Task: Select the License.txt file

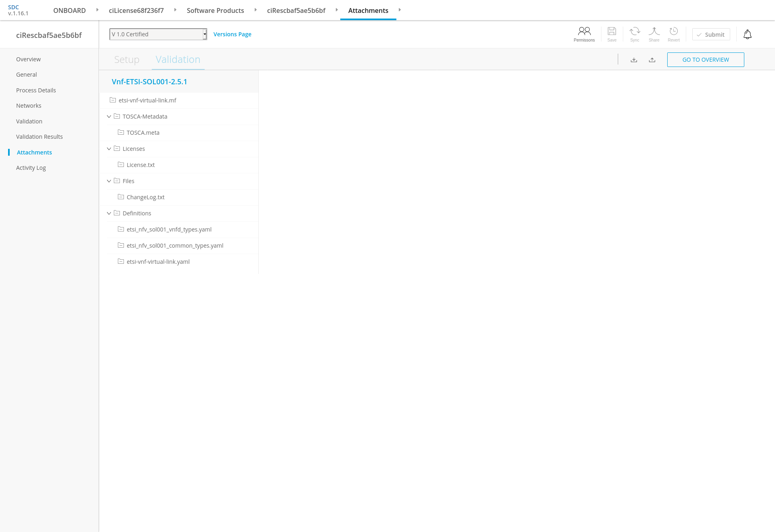Action: click(x=140, y=165)
